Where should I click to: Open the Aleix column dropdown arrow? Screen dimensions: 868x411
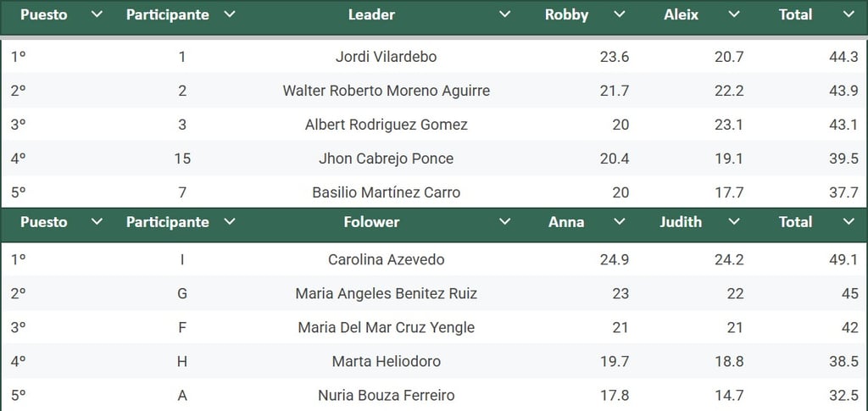(734, 14)
